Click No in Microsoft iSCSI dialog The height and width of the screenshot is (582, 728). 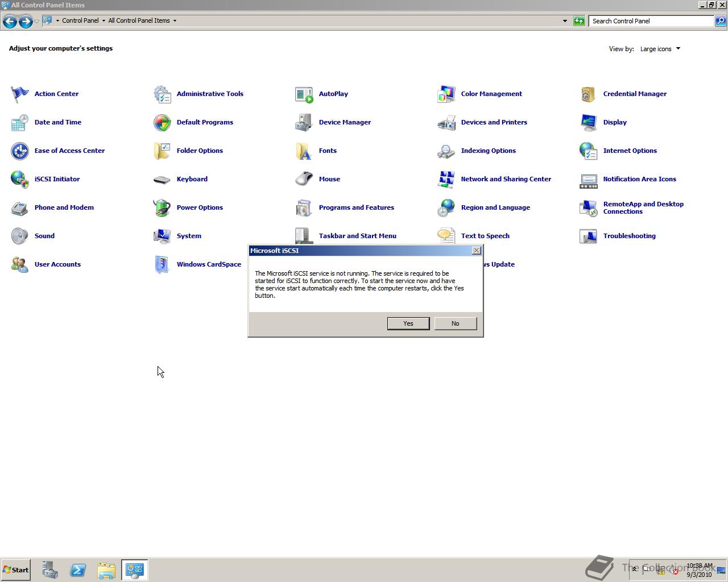(455, 323)
